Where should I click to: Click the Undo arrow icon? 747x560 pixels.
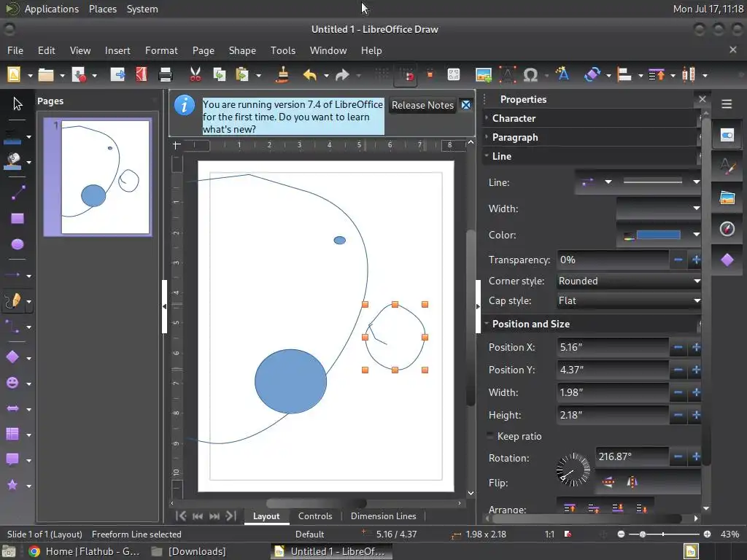pos(309,75)
